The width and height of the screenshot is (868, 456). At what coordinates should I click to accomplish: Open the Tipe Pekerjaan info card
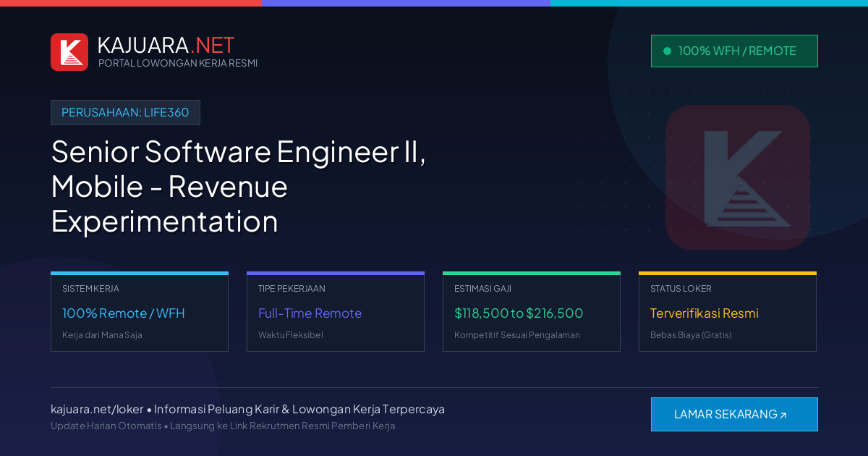tap(336, 312)
